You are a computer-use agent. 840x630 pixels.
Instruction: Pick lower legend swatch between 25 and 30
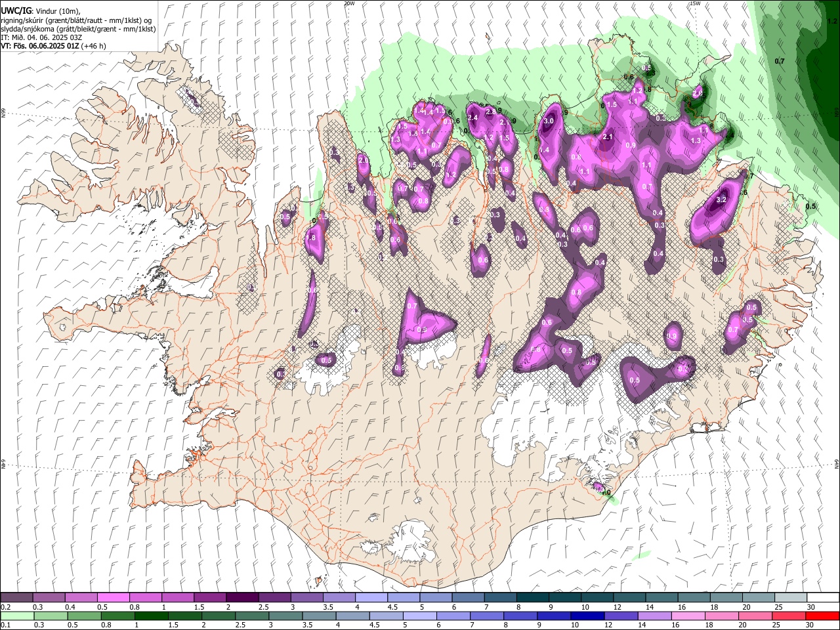[788, 616]
